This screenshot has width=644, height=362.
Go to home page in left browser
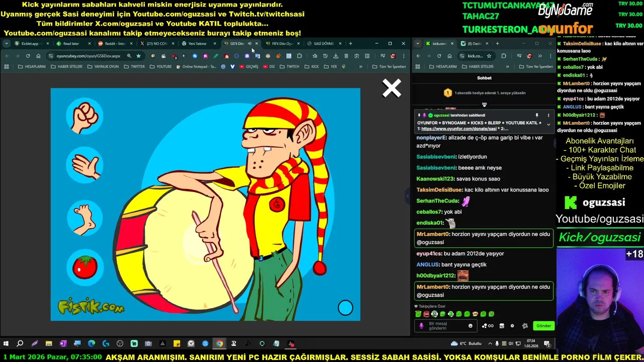tap(38, 56)
